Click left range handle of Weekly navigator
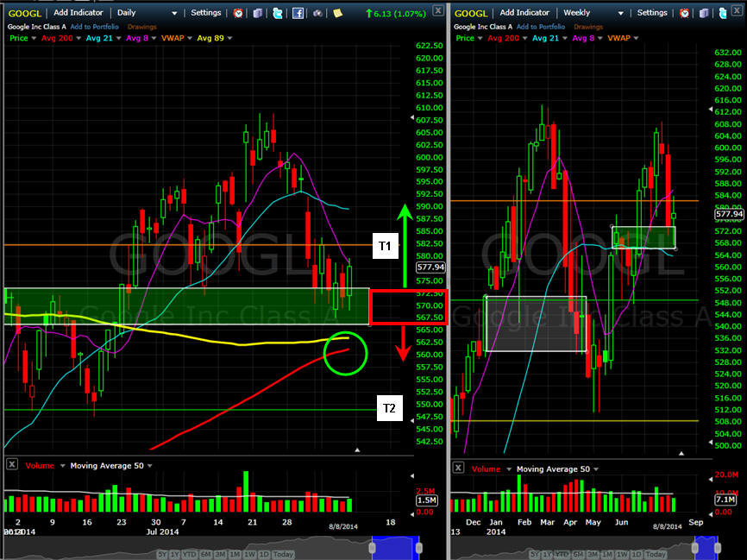Image resolution: width=747 pixels, height=560 pixels. click(x=695, y=548)
